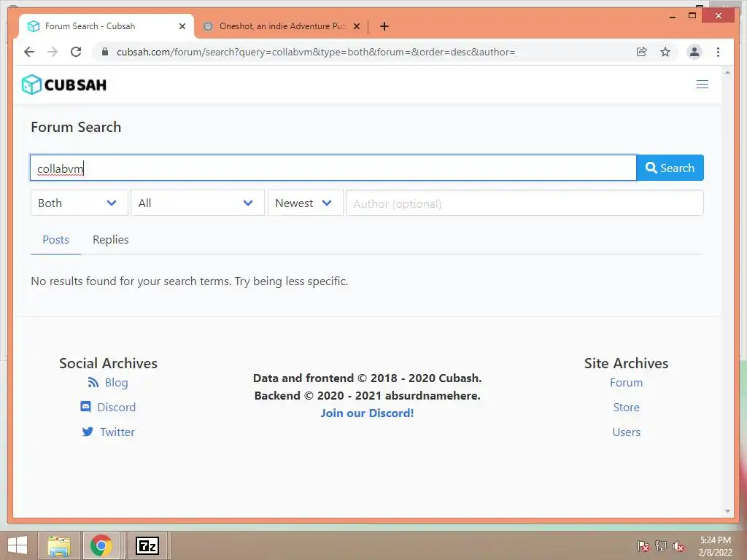Expand the Both search type dropdown
The image size is (747, 560).
(79, 203)
